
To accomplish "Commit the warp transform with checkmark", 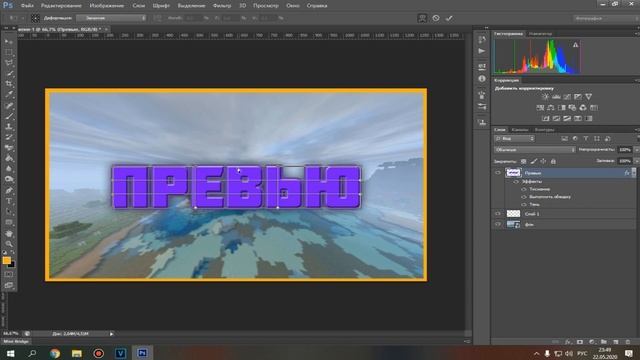I will 449,18.
